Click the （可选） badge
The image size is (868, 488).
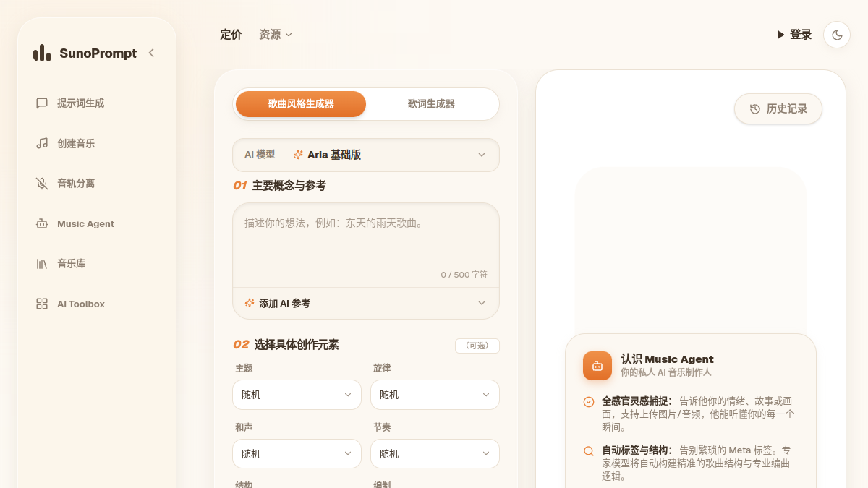pos(477,346)
